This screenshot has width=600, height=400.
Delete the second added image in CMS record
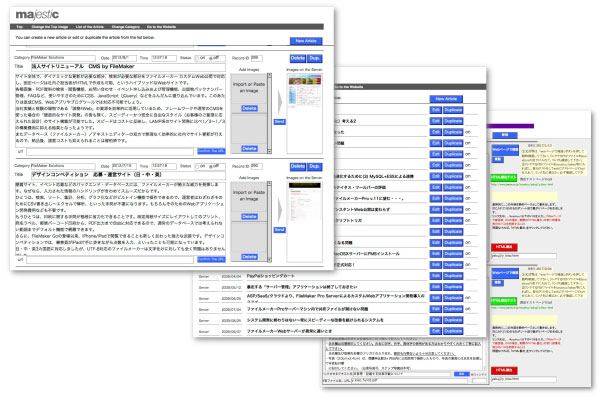[x=249, y=149]
